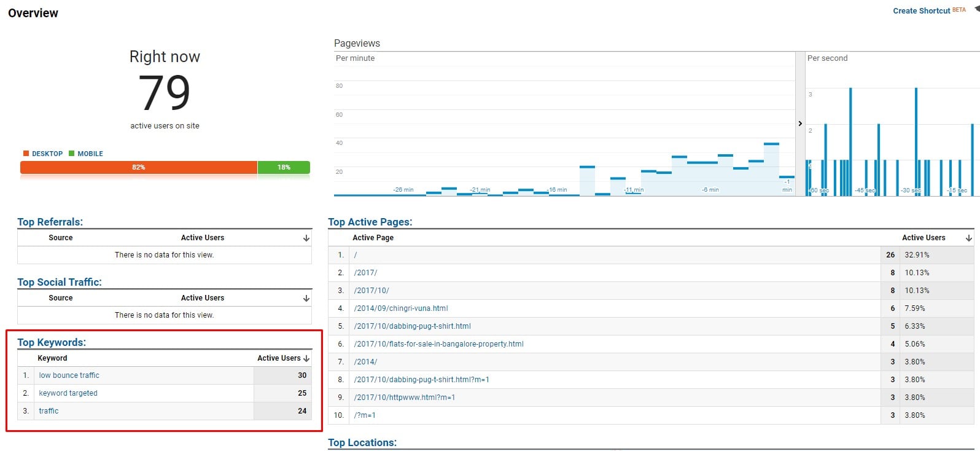
Task: Open the Top Social Traffic report
Action: coord(60,282)
